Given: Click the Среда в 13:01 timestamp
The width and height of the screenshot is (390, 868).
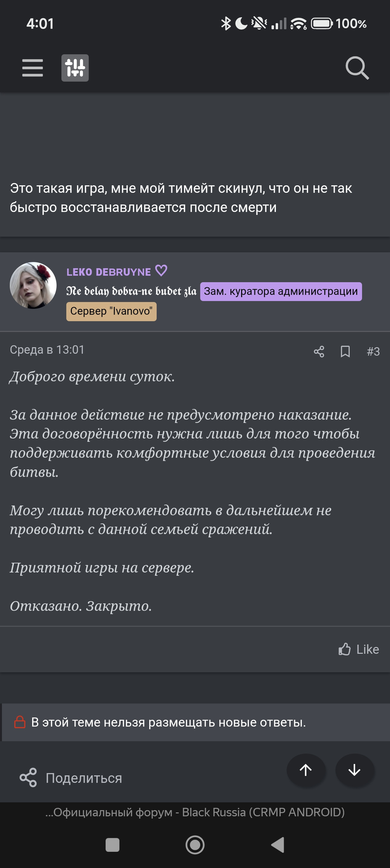Looking at the screenshot, I should [47, 350].
